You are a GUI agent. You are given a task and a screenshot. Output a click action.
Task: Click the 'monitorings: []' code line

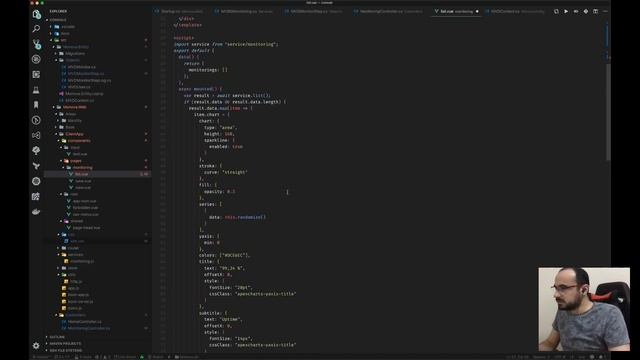click(x=208, y=70)
